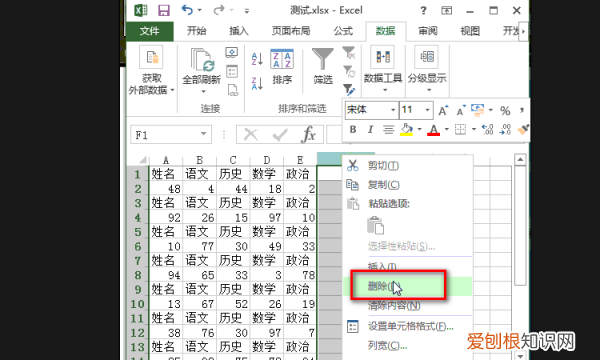Sort ascending A to Z

pos(257,59)
